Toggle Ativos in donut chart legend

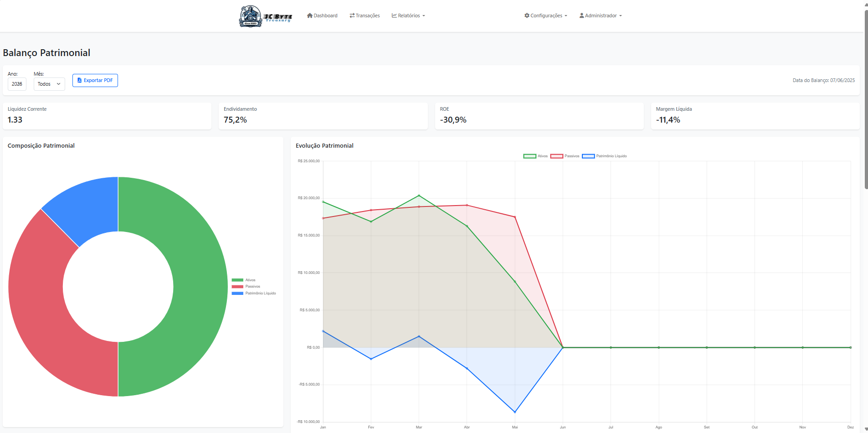244,280
